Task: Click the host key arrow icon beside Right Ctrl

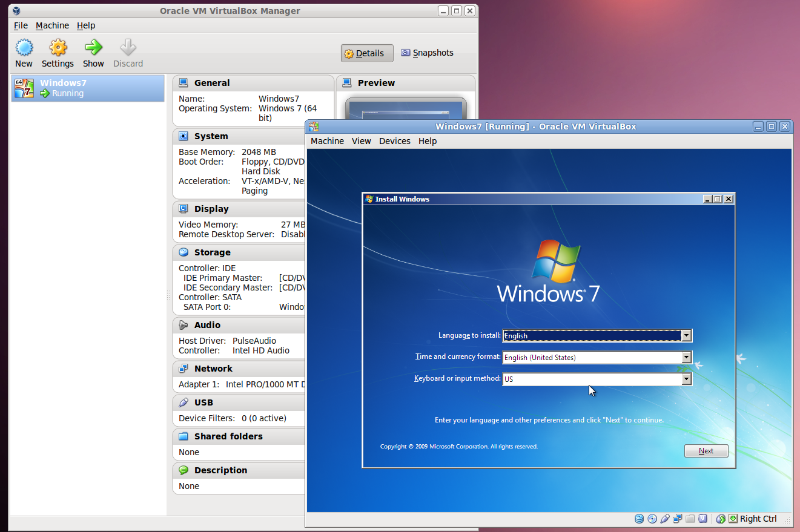Action: click(x=733, y=519)
